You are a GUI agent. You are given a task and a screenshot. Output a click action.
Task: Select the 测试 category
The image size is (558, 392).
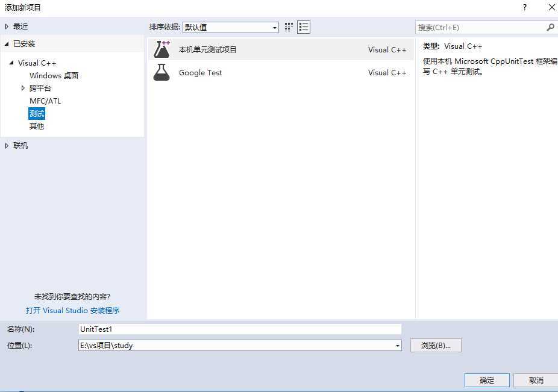(x=37, y=113)
